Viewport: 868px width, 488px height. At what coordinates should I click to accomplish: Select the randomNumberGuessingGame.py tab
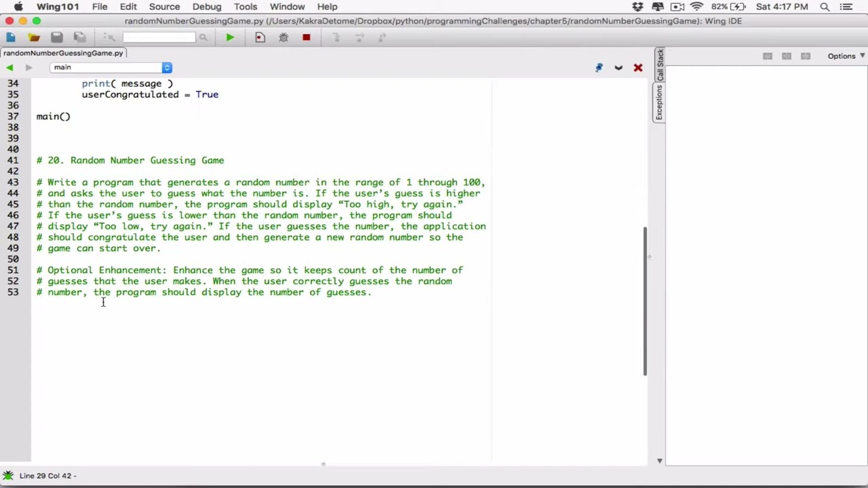tap(63, 53)
